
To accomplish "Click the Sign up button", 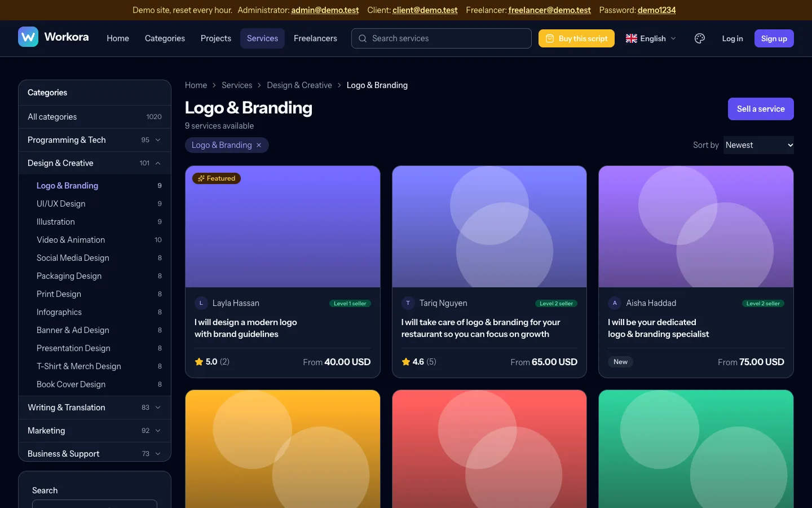I will click(774, 38).
